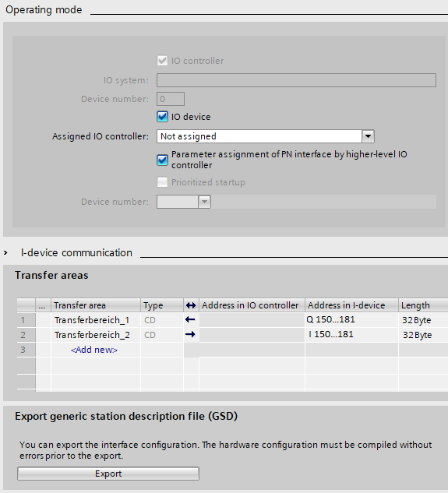Click the 32 Byte length of Transferbereich_1
Viewport: 448px width, 493px height.
(x=423, y=320)
